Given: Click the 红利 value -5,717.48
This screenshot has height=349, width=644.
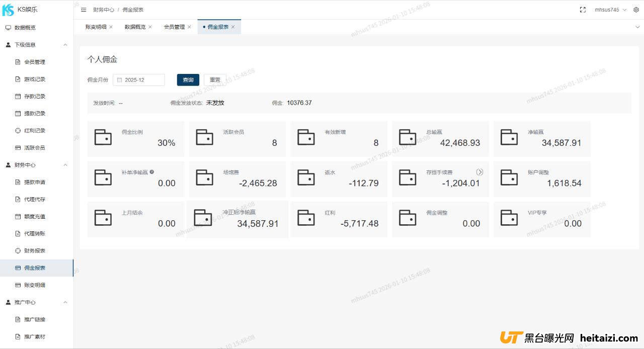Looking at the screenshot, I should click(x=360, y=223).
